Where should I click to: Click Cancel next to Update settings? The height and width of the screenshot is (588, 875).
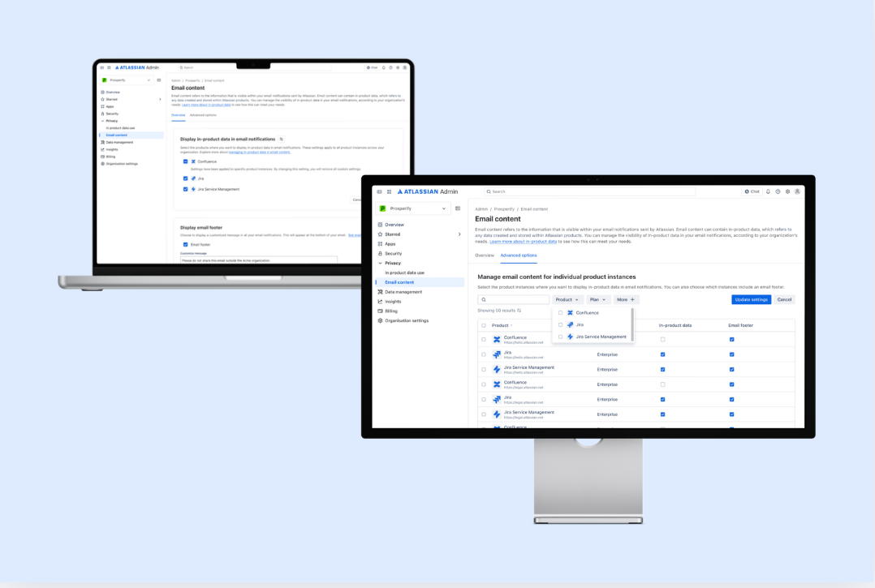coord(784,300)
